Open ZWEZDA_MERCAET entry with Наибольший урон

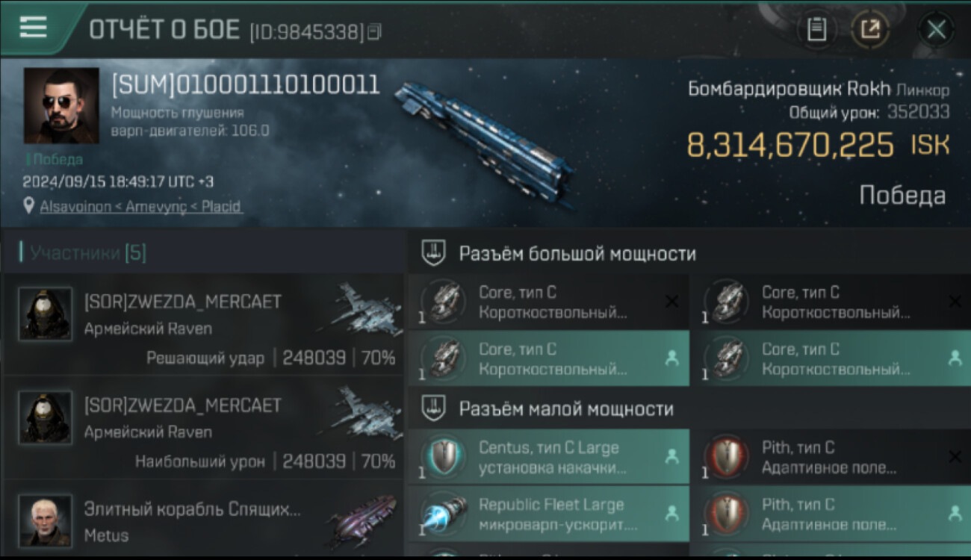point(204,427)
